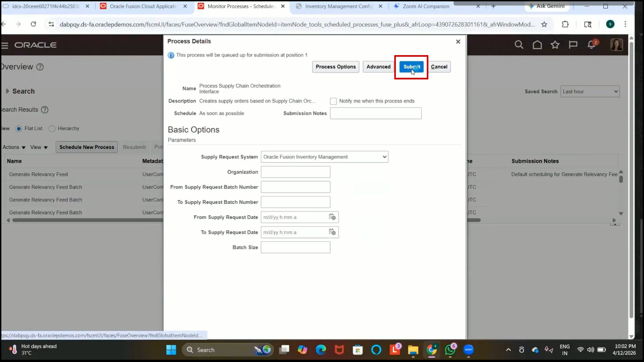Click the results table horizontal scrollbar
Screen dimensions: 644x362
coord(87,220)
